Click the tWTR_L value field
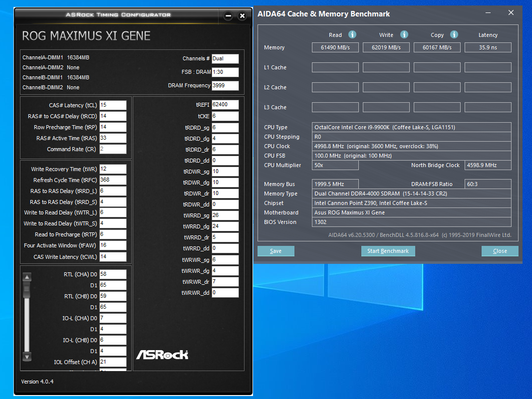Image resolution: width=532 pixels, height=399 pixels. 113,212
